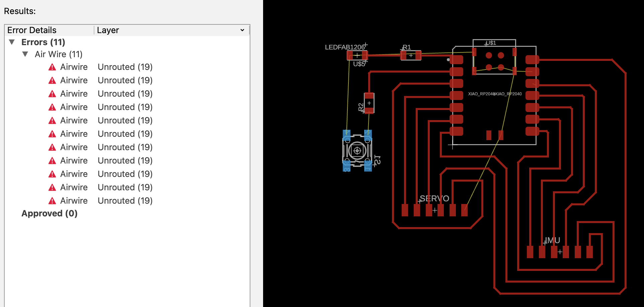Collapse the Air Wire (11) subgroup
Screen dimensions: 644x307
click(25, 54)
